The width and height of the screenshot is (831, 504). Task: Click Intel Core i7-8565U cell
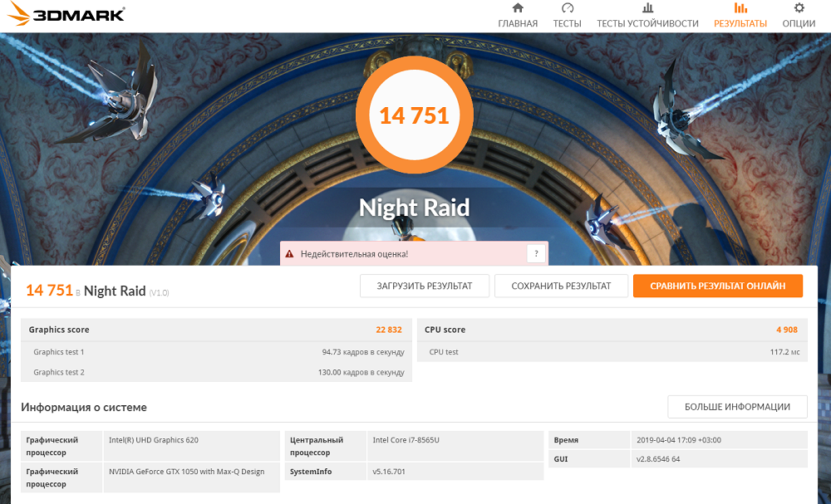pyautogui.click(x=455, y=446)
